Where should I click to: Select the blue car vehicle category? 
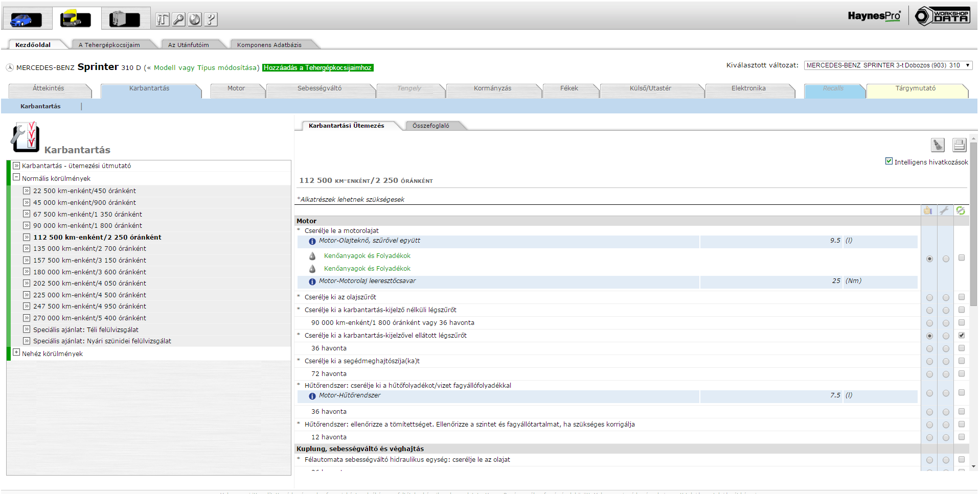click(26, 19)
